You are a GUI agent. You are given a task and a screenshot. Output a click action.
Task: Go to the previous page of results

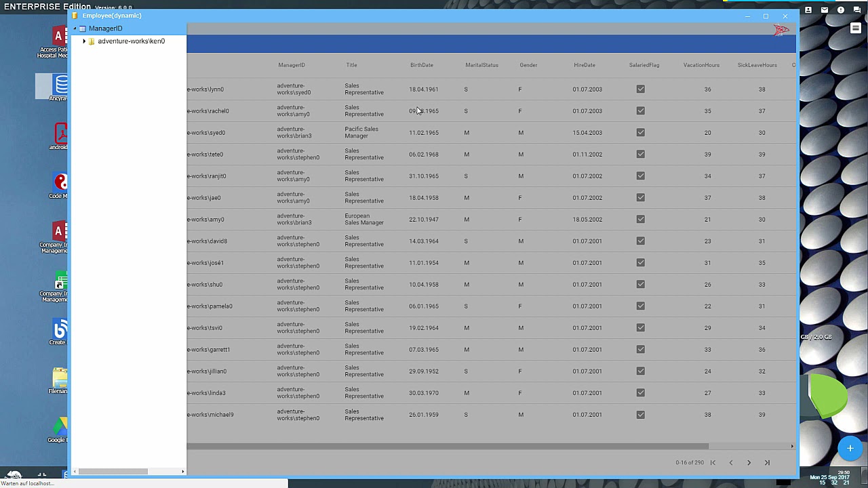731,462
